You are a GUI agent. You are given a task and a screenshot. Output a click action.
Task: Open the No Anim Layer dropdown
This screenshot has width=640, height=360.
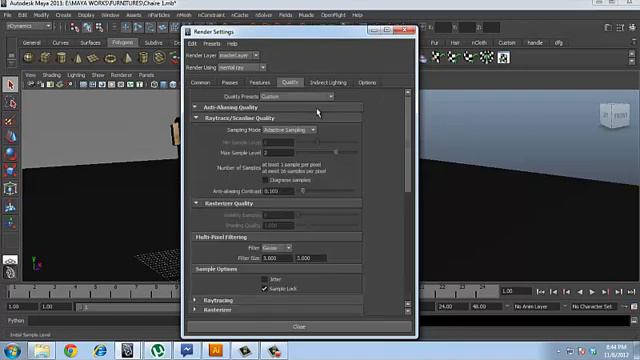[x=535, y=306]
